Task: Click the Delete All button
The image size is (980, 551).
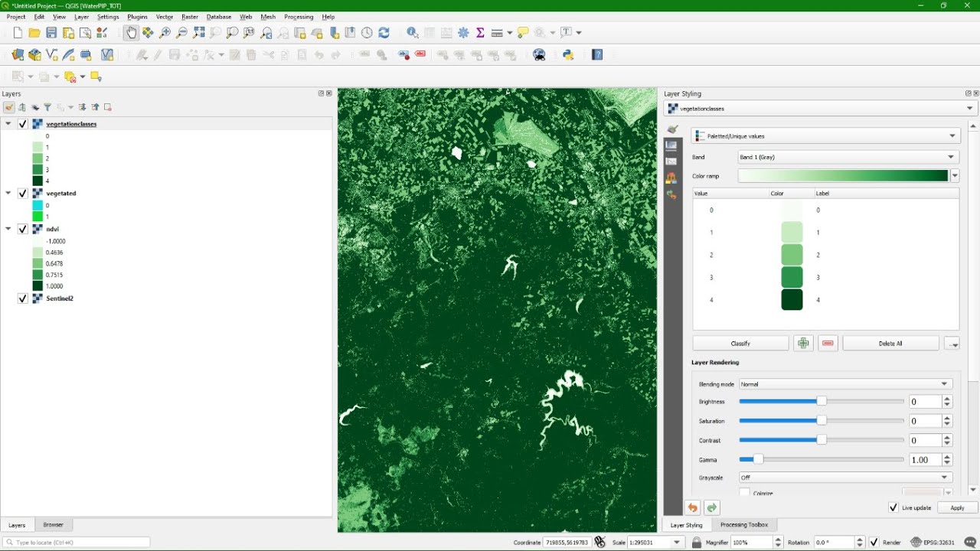Action: tap(890, 344)
